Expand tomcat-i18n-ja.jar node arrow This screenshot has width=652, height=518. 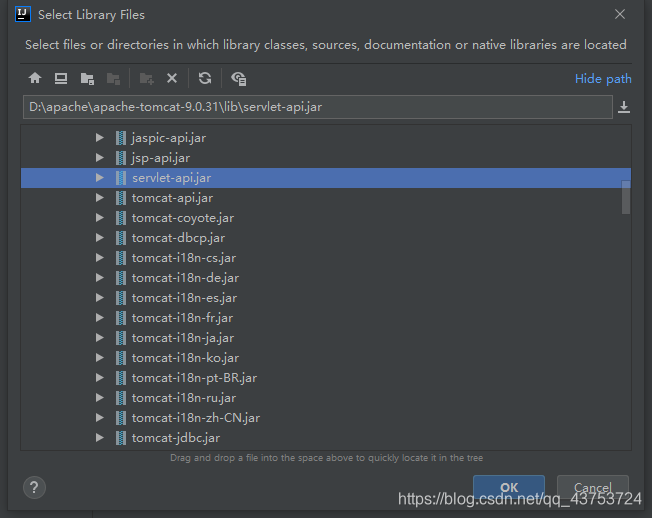pos(100,337)
